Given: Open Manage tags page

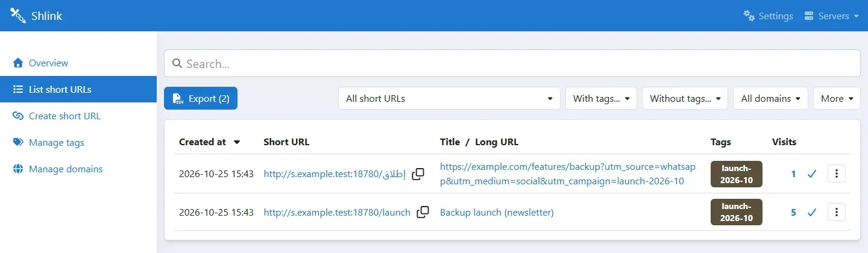Looking at the screenshot, I should 78,142.
